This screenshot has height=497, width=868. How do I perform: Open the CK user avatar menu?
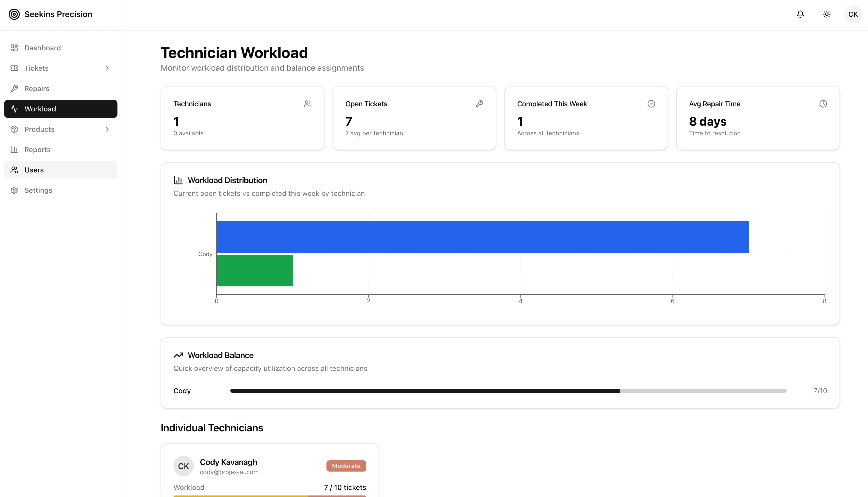[x=853, y=14]
